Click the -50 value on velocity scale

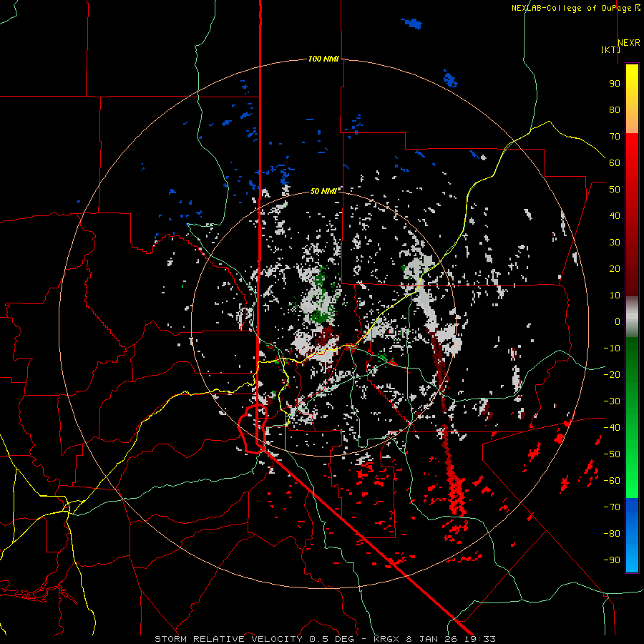(612, 454)
